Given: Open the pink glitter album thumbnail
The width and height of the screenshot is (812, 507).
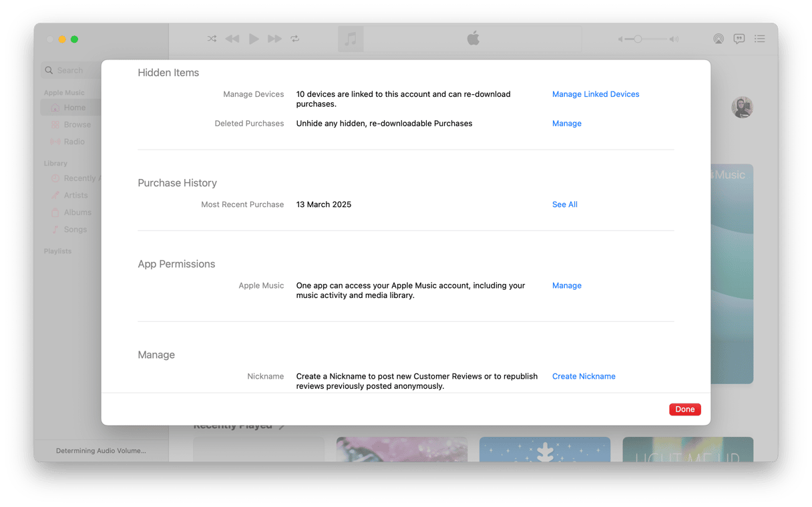Looking at the screenshot, I should tap(402, 450).
